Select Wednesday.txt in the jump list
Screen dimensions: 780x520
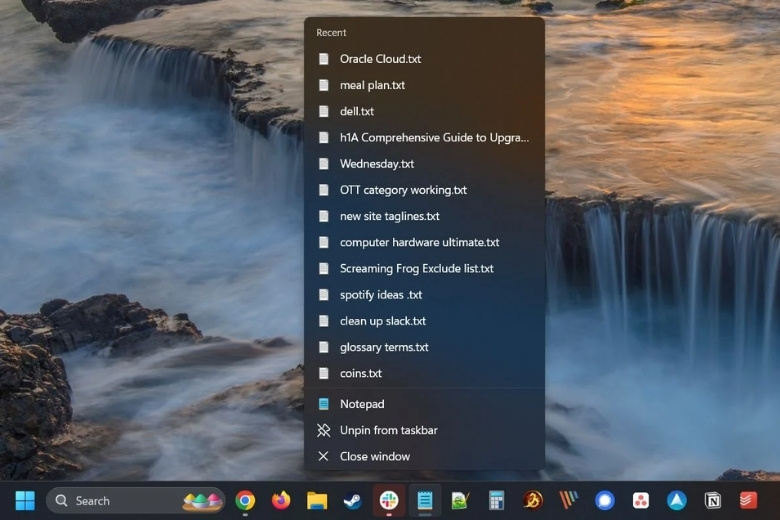point(376,164)
